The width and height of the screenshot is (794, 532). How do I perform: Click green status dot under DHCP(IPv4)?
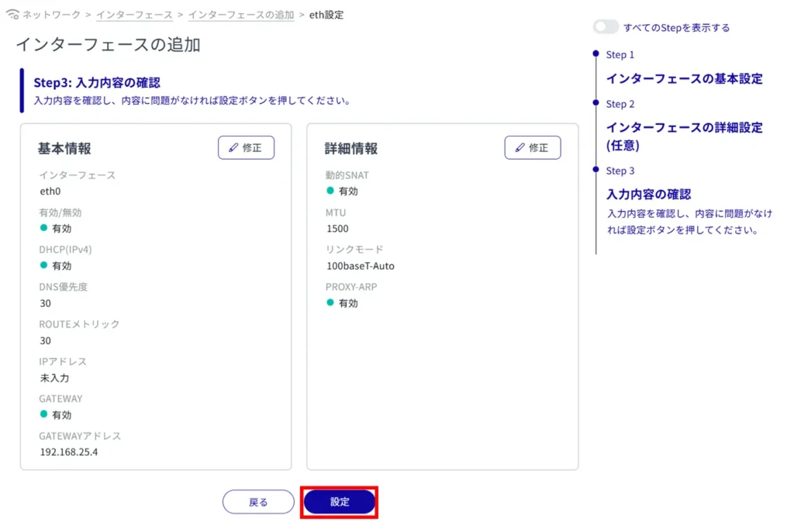pyautogui.click(x=44, y=265)
